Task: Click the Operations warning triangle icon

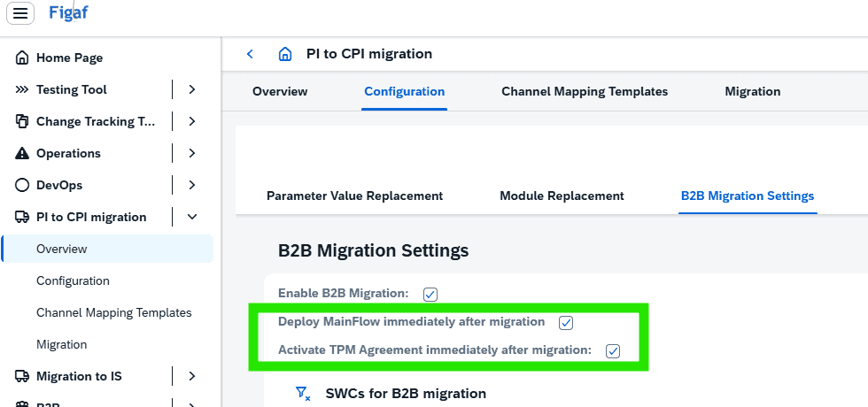Action: [x=21, y=153]
